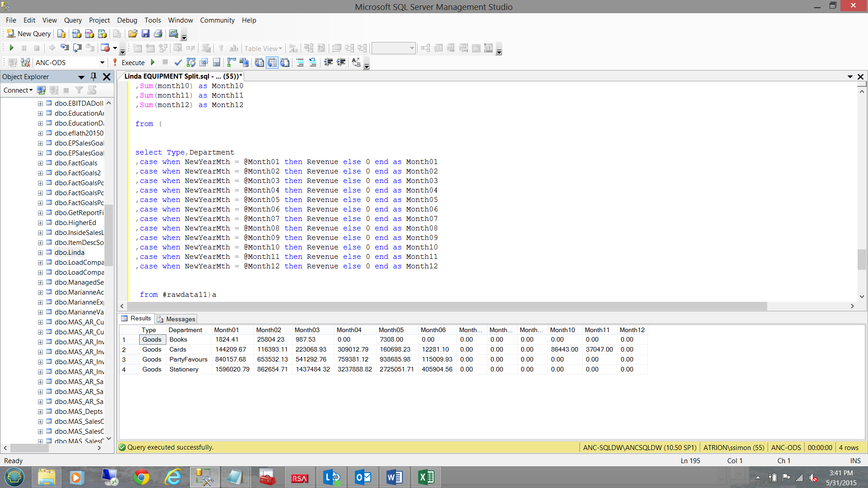Open the Connect dropdown in Object Explorer
This screenshot has width=868, height=488.
click(18, 90)
